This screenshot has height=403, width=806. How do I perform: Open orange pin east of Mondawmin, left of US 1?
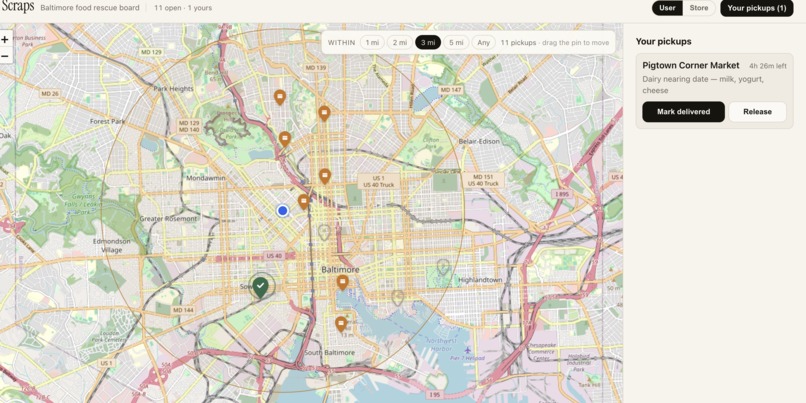[x=324, y=176]
